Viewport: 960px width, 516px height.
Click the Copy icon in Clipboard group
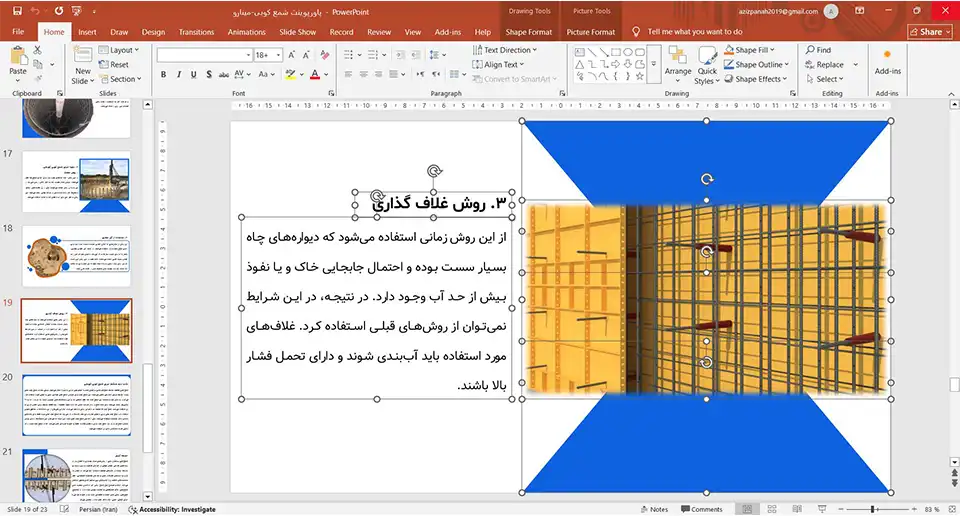[x=38, y=64]
